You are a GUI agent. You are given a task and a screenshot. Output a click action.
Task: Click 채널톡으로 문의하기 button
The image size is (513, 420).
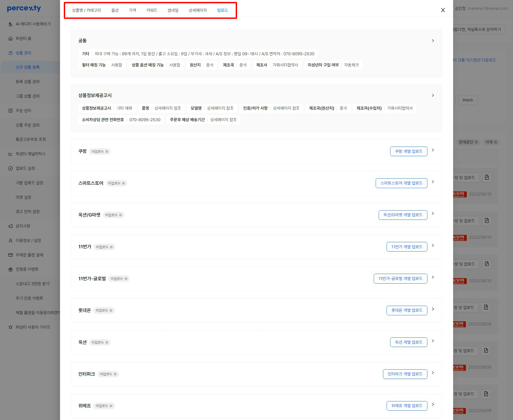[x=479, y=30]
